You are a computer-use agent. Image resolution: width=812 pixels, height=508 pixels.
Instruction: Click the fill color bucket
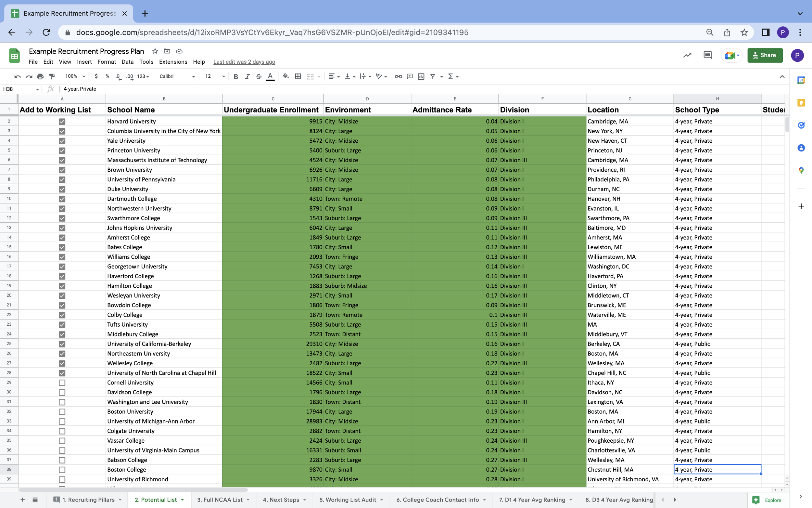pyautogui.click(x=285, y=76)
